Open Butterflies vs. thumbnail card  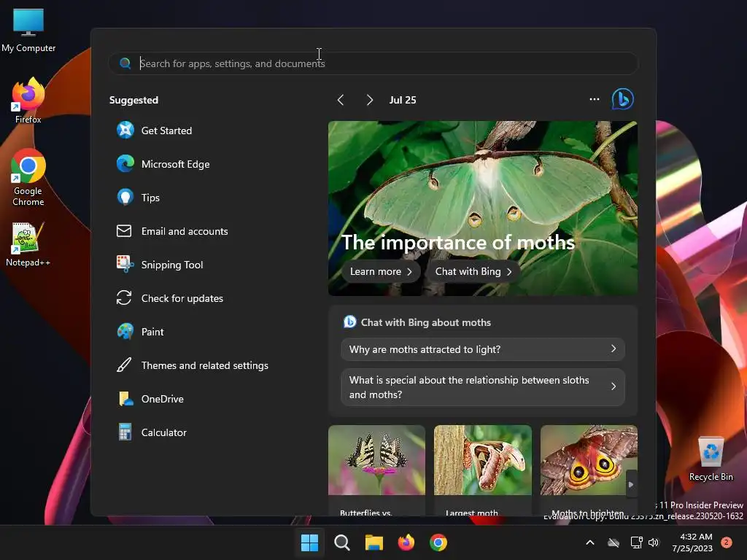pos(376,470)
